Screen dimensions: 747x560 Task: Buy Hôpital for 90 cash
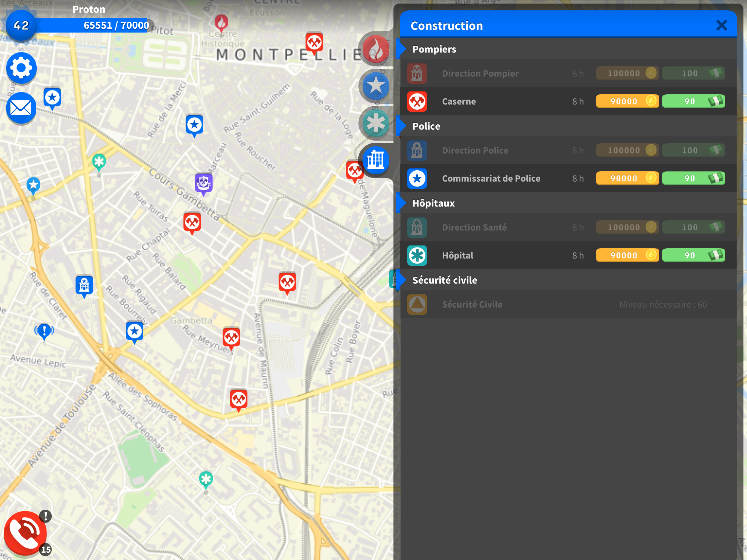pos(694,255)
